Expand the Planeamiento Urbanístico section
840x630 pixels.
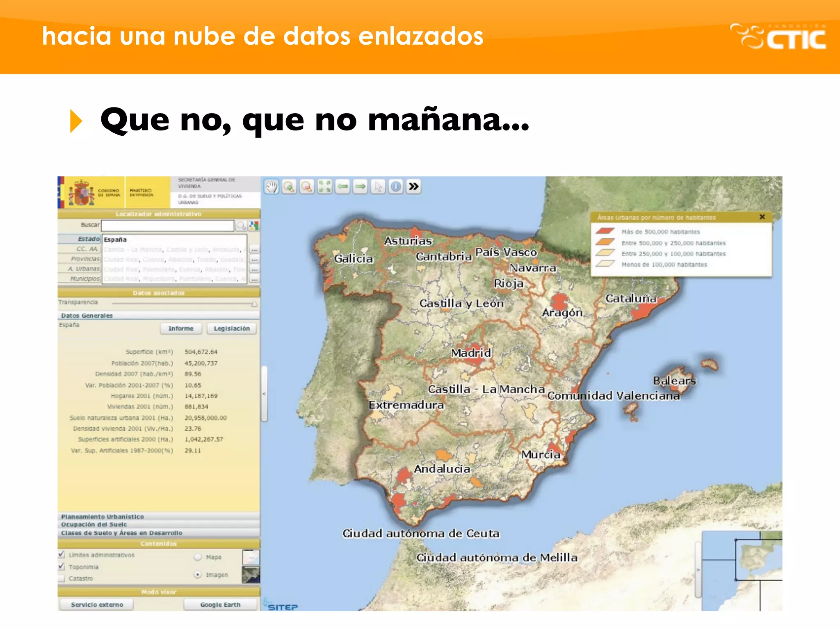click(x=159, y=516)
